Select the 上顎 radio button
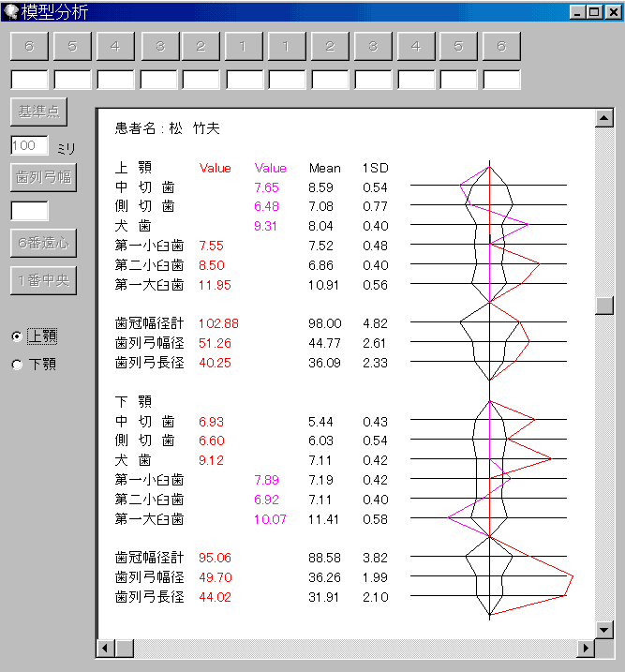This screenshot has width=625, height=672. tap(17, 336)
